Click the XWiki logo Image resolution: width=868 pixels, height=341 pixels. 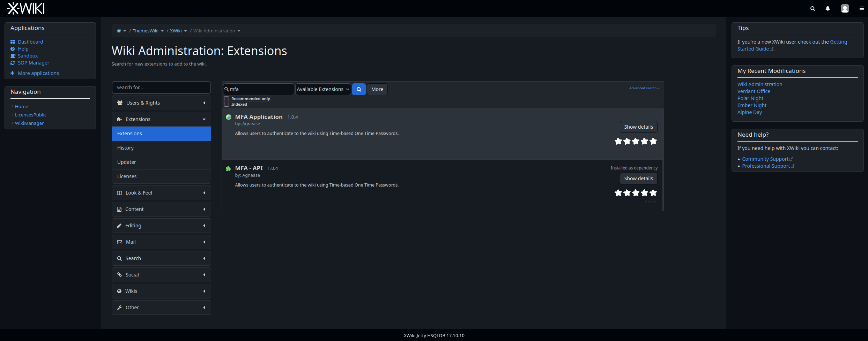click(26, 8)
